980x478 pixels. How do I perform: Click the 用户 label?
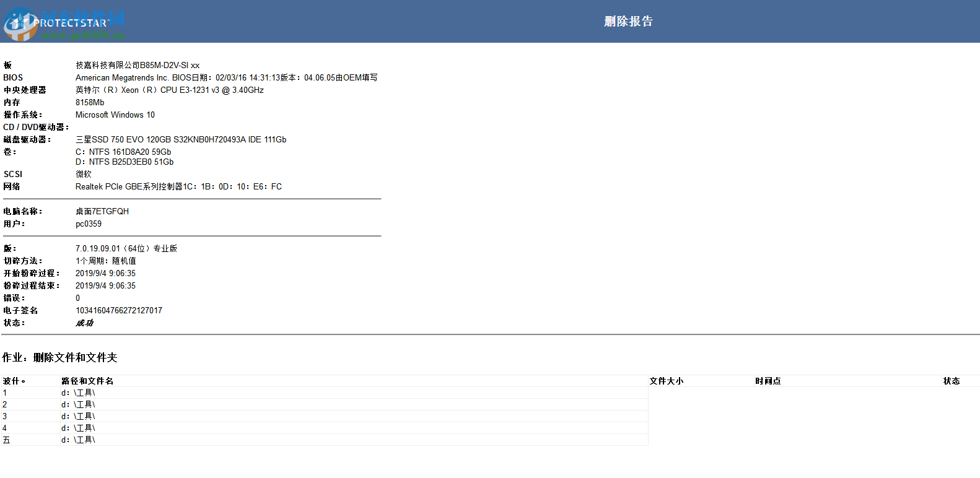click(14, 224)
